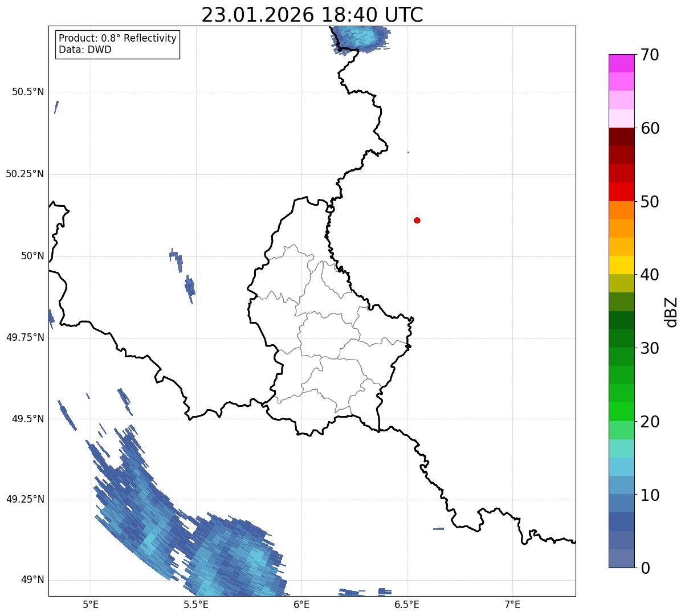Viewport: 685px width, 616px height.
Task: Click the latitude label '50.5°N'
Action: click(28, 92)
